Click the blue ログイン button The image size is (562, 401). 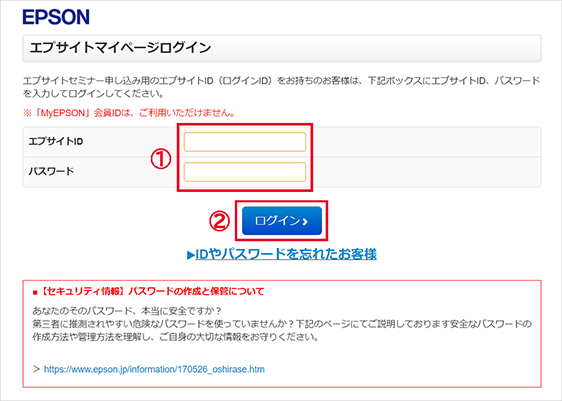point(282,220)
